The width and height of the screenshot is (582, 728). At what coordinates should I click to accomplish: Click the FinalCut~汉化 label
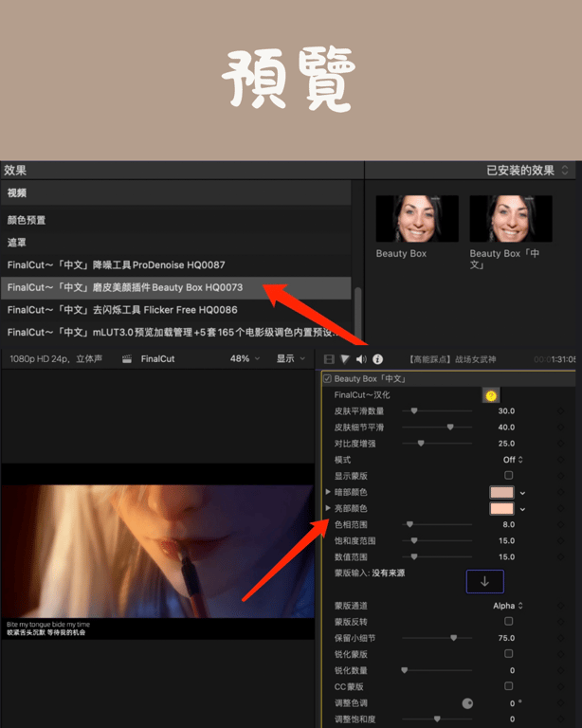point(362,395)
